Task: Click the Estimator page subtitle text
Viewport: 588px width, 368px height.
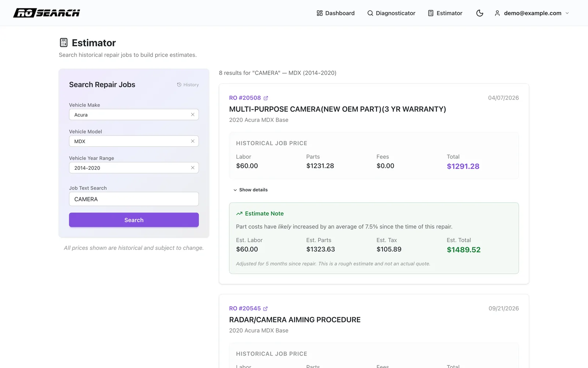Action: [x=128, y=55]
